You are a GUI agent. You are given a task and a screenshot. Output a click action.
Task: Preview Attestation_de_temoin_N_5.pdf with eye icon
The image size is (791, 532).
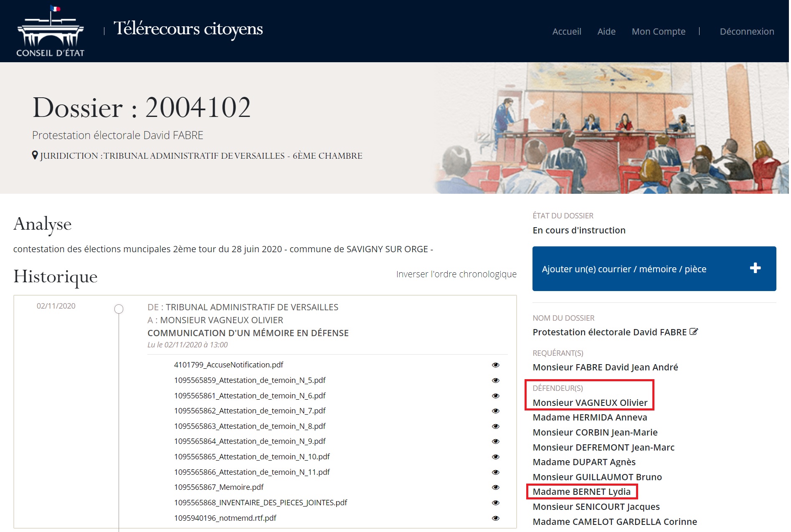point(496,380)
